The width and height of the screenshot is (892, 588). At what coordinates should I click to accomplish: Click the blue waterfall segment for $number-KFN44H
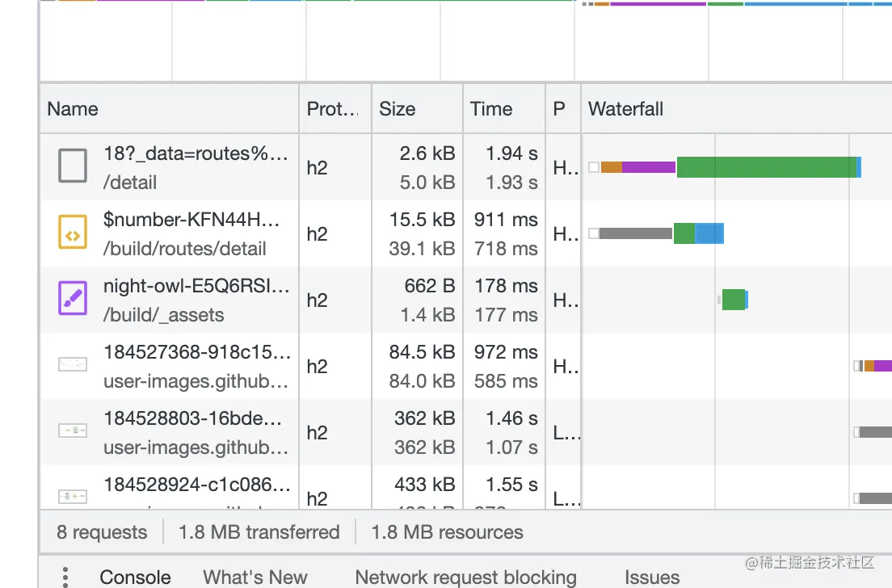click(x=709, y=233)
